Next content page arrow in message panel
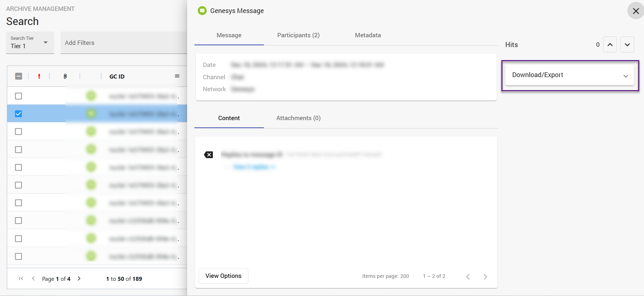 pos(485,276)
